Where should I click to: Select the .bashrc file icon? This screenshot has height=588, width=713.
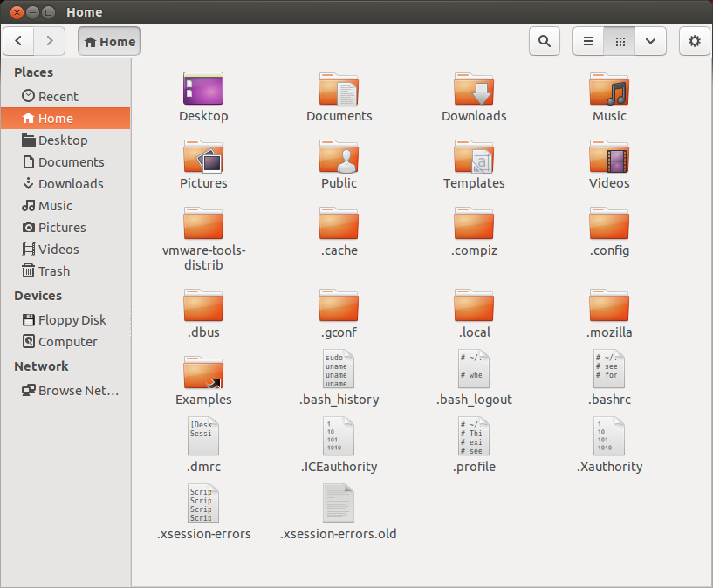[609, 370]
